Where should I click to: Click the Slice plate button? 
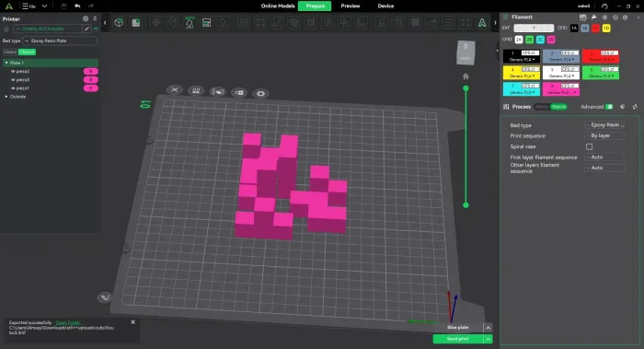coord(458,328)
